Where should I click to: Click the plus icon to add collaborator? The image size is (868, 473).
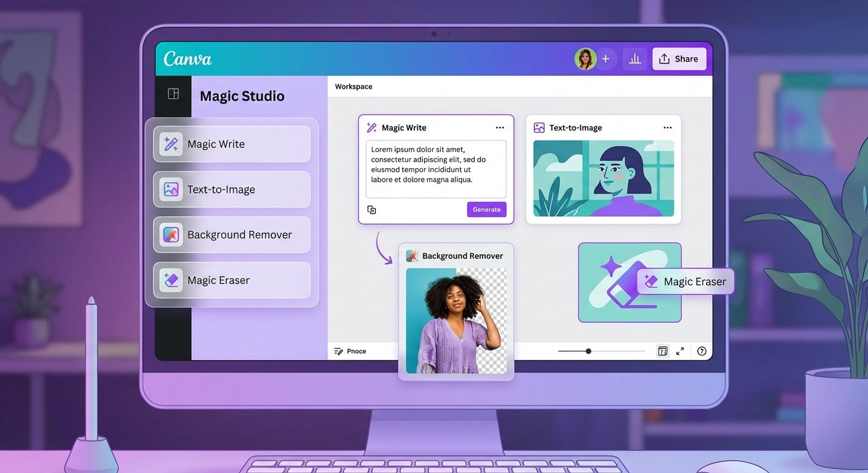tap(605, 59)
